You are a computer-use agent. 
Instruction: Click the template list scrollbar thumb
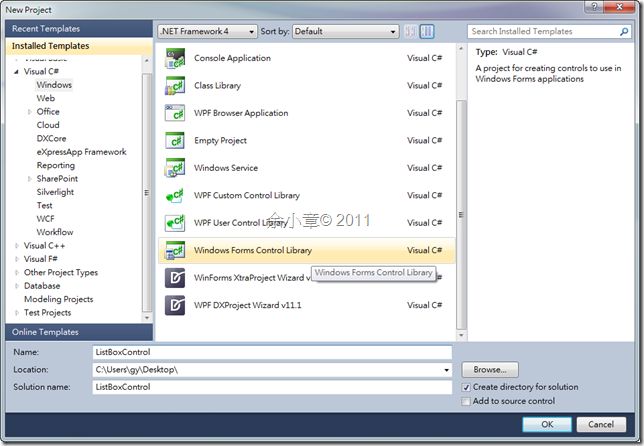[461, 215]
